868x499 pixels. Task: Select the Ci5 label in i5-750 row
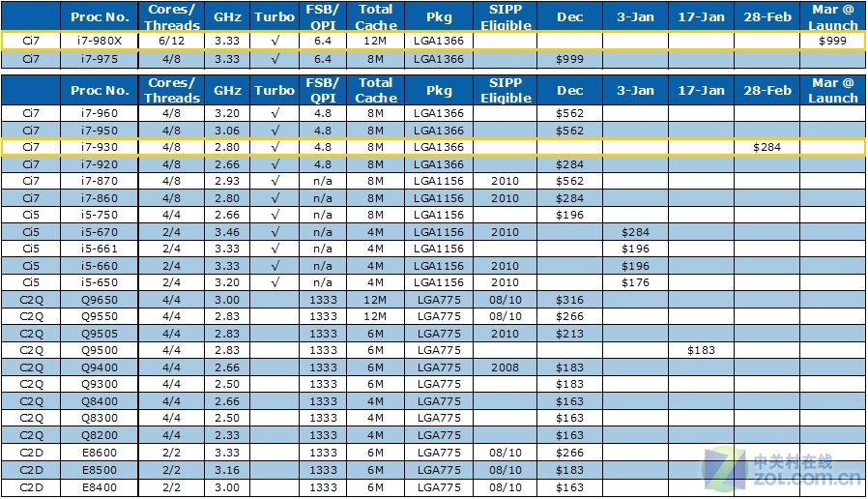point(31,215)
